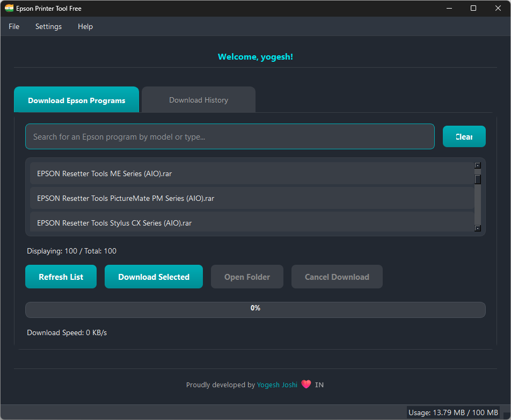The height and width of the screenshot is (420, 511).
Task: Minimize the Epson Printer Tool window
Action: click(449, 8)
